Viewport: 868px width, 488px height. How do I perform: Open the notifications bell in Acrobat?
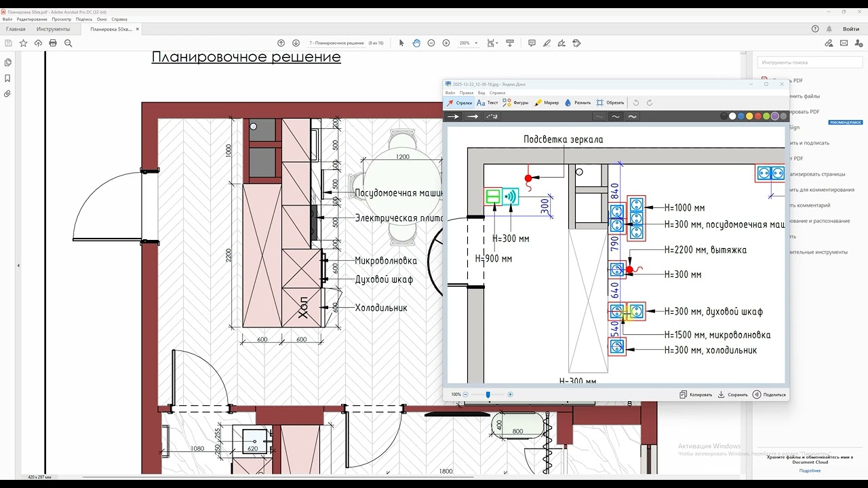click(x=829, y=29)
